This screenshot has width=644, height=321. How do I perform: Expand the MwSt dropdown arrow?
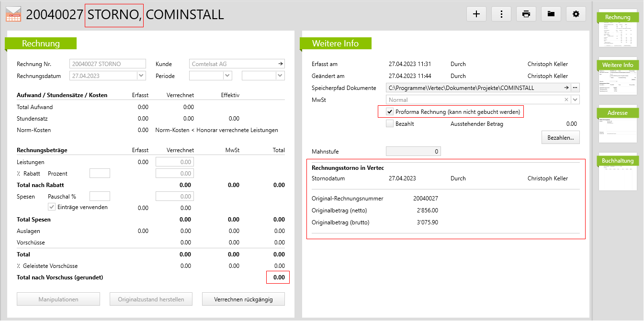click(x=575, y=100)
